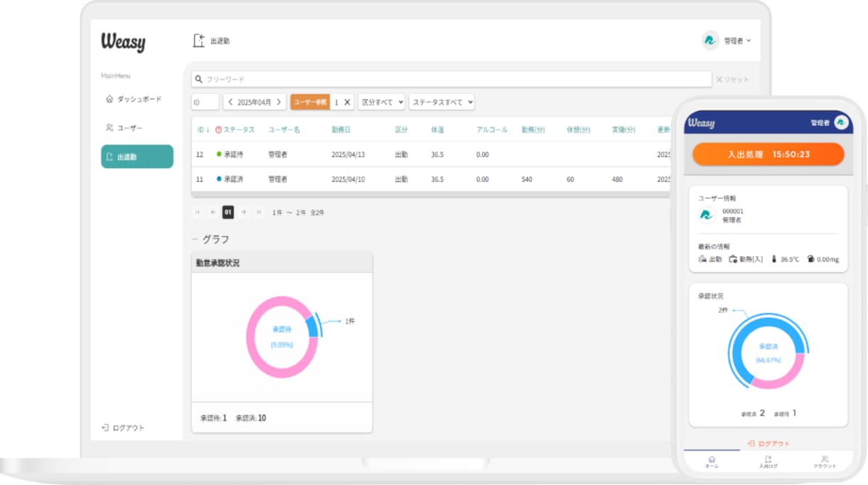Click the 出勤 building icon on phone
The height and width of the screenshot is (485, 868).
(703, 259)
